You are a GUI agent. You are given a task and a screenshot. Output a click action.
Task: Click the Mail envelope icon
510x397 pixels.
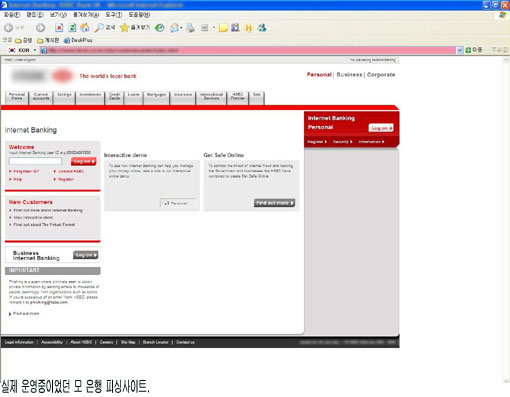pos(174,28)
